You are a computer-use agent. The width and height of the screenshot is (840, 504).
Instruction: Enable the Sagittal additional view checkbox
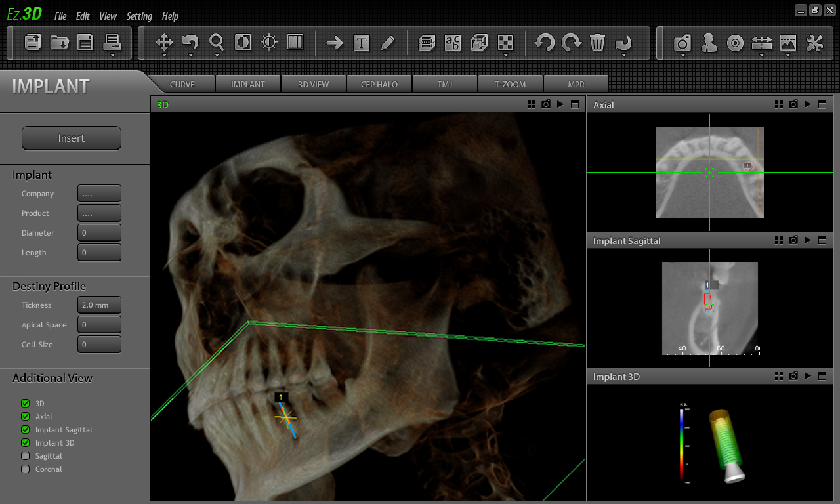(x=26, y=456)
